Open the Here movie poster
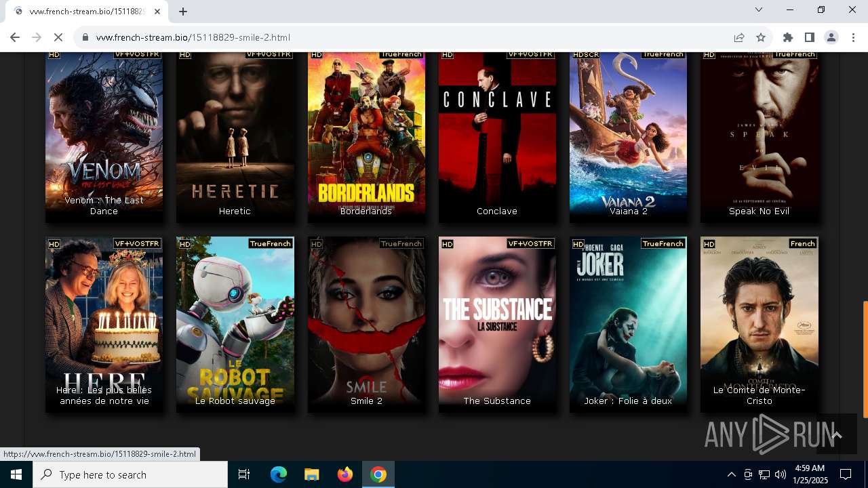The image size is (868, 488). click(x=104, y=323)
